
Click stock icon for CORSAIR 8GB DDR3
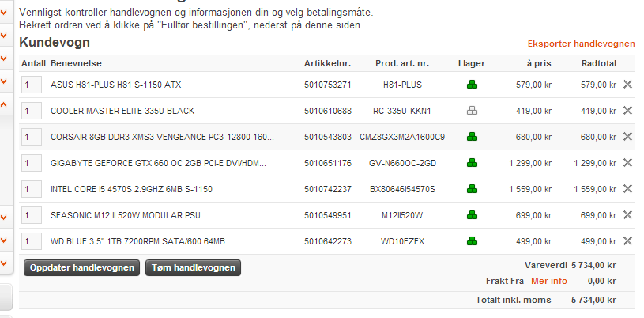pyautogui.click(x=472, y=137)
